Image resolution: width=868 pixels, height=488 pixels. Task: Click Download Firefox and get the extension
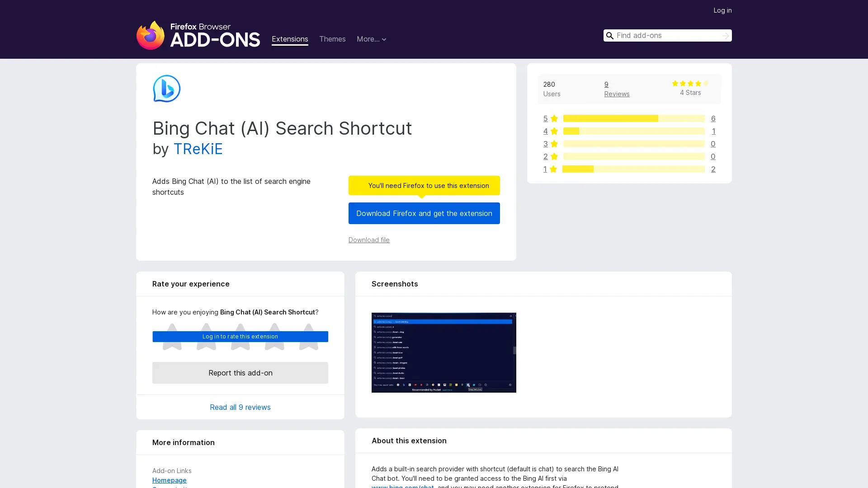[424, 213]
